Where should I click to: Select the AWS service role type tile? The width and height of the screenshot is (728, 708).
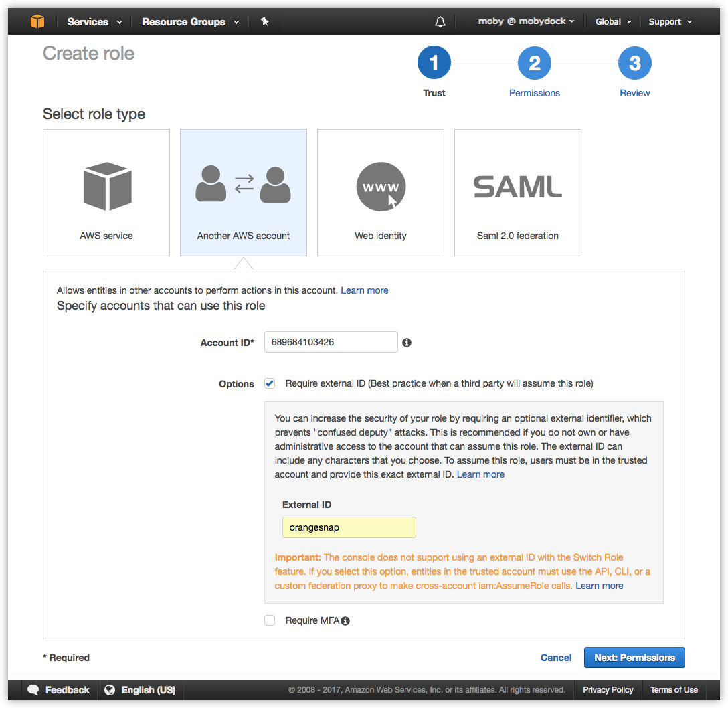click(106, 192)
